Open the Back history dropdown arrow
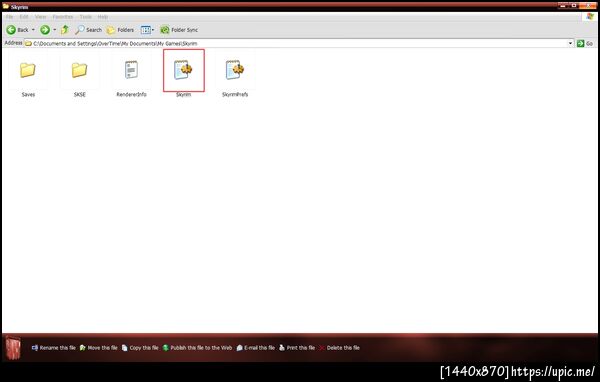This screenshot has height=382, width=600. click(33, 29)
